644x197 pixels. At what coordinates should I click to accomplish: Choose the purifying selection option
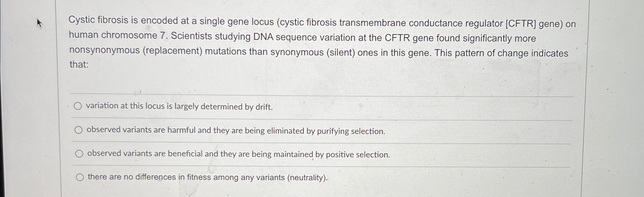click(79, 131)
